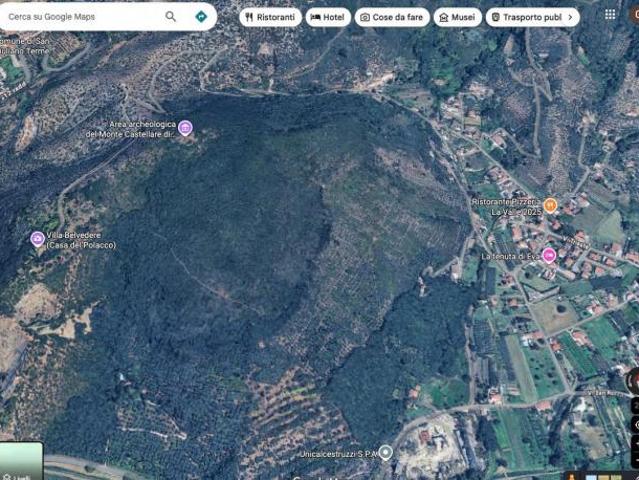Click the Unicalcestruzzi S.P.A. location marker
639x480 pixels.
point(385,453)
